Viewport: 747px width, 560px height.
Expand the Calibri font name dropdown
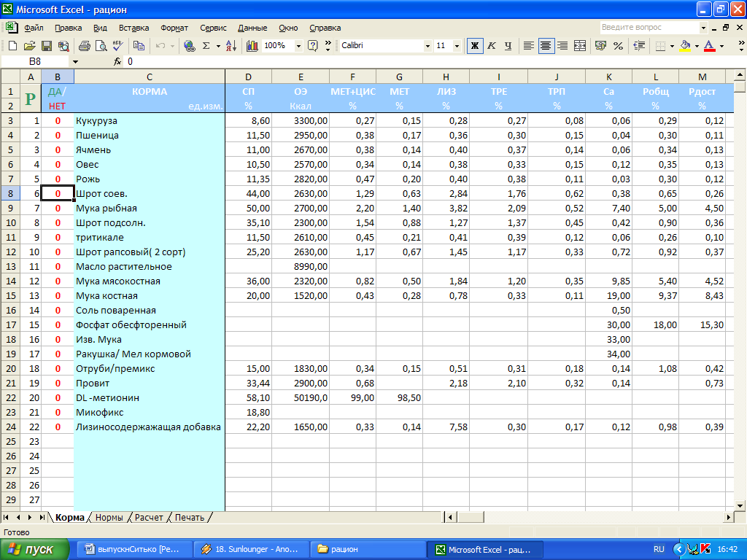tap(428, 46)
